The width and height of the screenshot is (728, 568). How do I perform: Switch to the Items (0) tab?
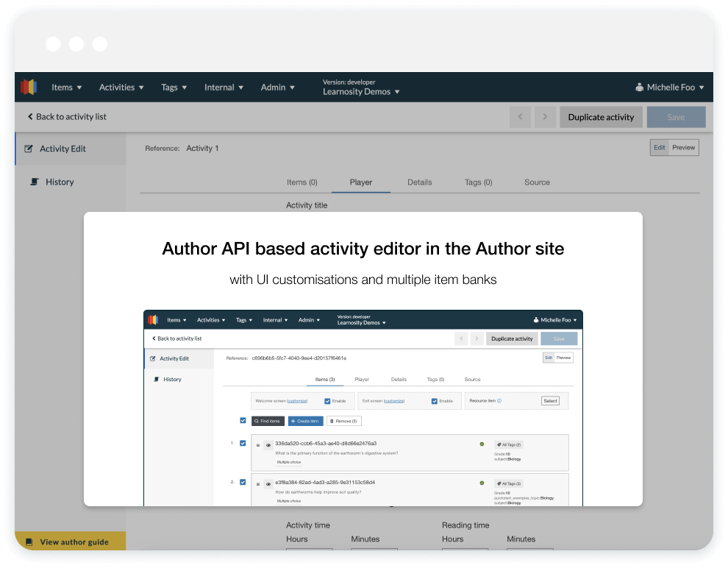click(301, 182)
